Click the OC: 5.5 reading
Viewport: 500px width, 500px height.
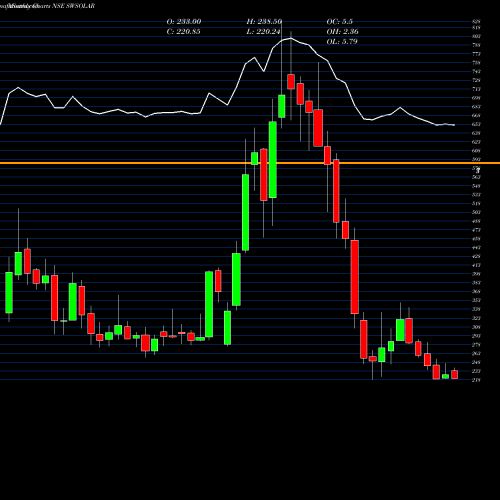point(340,22)
